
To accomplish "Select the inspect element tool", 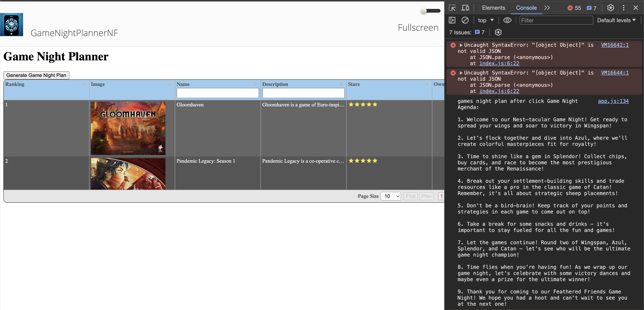I will [x=452, y=8].
